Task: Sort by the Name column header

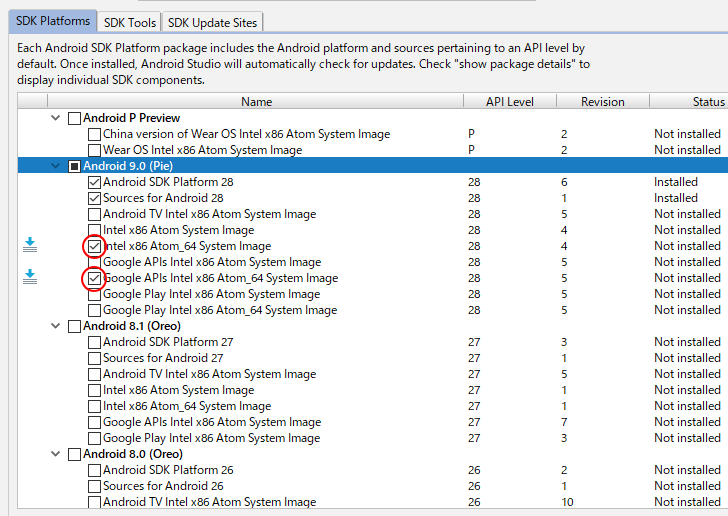Action: (256, 101)
